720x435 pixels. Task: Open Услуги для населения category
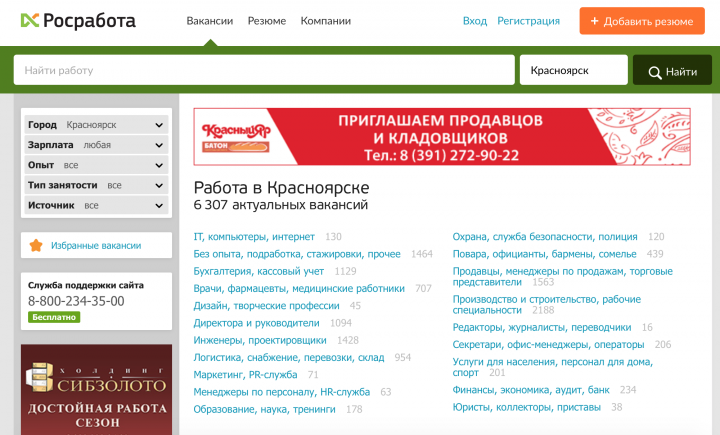(552, 367)
